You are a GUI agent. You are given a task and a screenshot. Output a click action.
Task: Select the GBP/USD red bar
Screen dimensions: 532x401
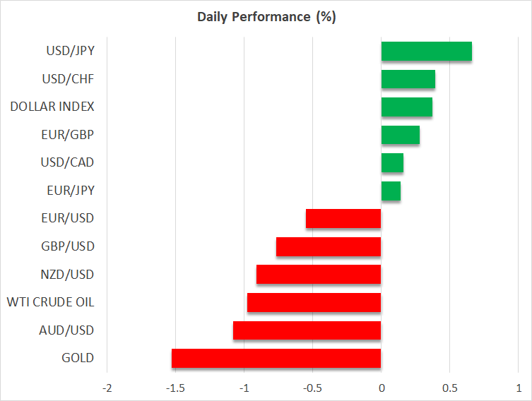click(x=329, y=246)
